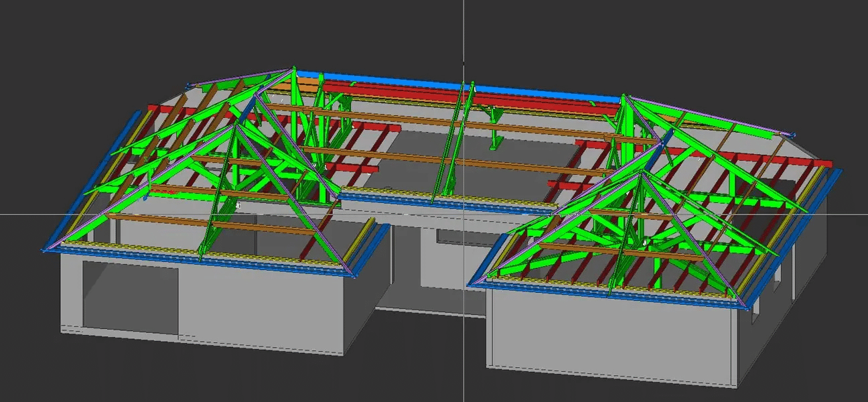Viewport: 868px width, 402px height.
Task: Select the long green rafter at roof center
Action: tap(447, 147)
